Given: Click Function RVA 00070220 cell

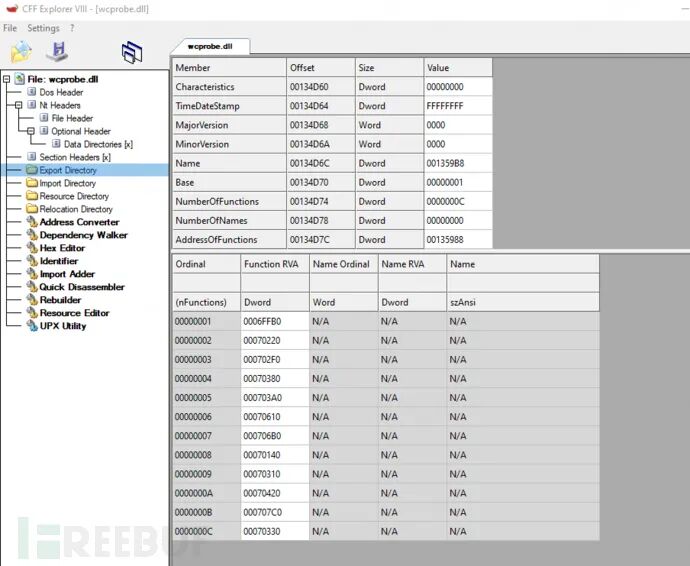Looking at the screenshot, I should click(x=275, y=341).
